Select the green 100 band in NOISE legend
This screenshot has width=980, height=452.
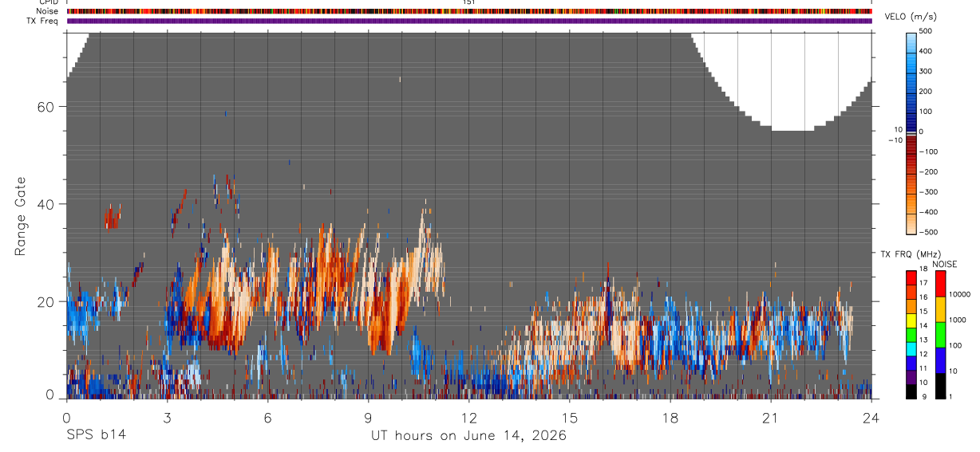(940, 335)
